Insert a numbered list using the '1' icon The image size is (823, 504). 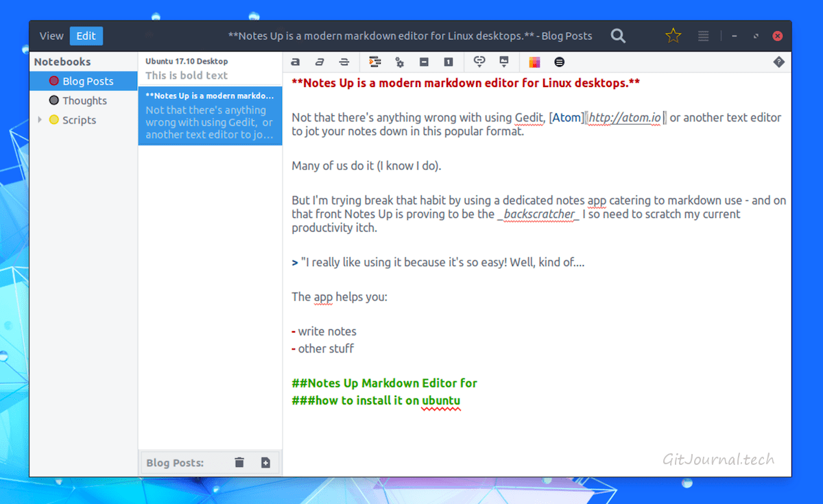(449, 62)
